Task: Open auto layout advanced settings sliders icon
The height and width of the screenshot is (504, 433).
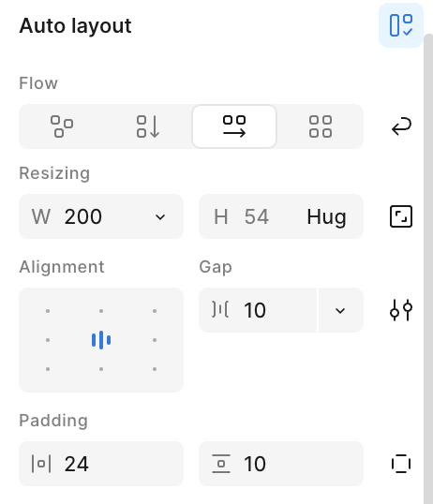Action: pyautogui.click(x=401, y=310)
